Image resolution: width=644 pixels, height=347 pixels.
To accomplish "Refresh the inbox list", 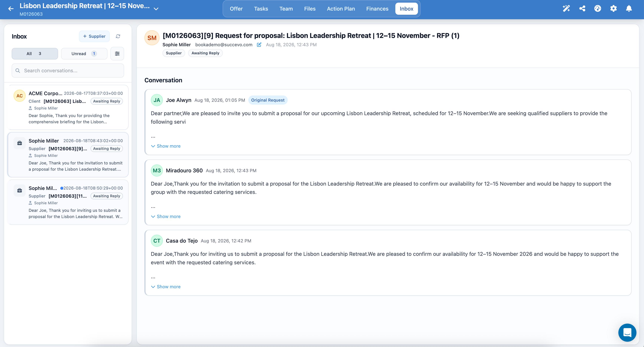I will pyautogui.click(x=118, y=36).
